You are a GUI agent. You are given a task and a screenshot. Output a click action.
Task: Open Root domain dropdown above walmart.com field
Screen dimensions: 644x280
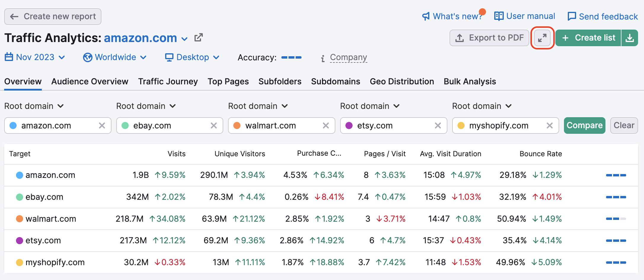click(258, 106)
